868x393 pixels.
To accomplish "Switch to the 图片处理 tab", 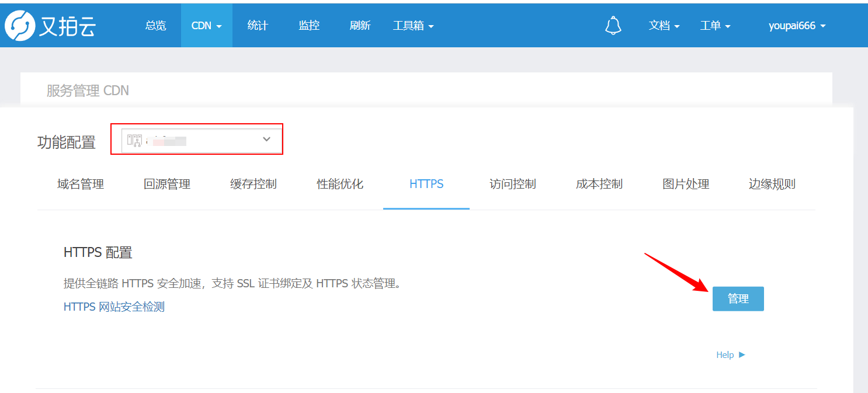I will 686,185.
